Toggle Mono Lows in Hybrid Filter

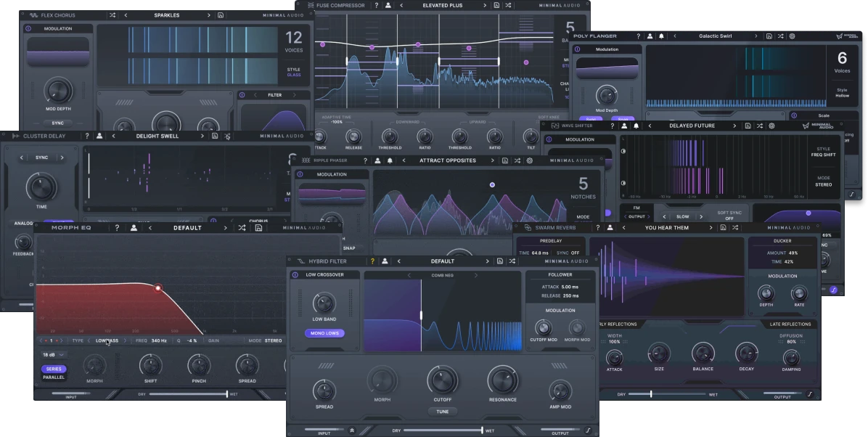point(325,333)
